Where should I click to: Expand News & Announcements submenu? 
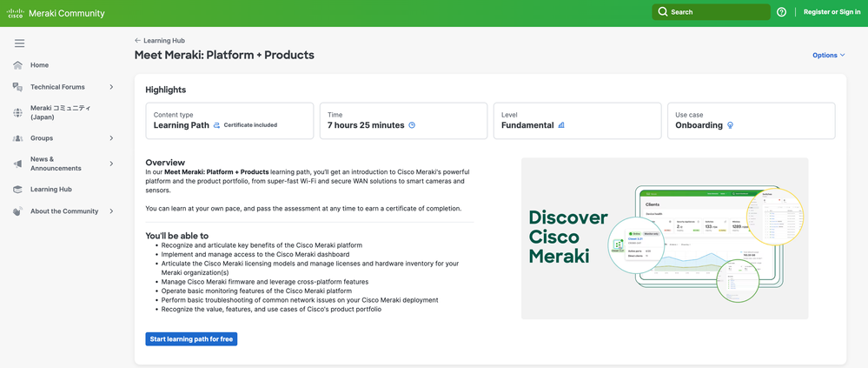pyautogui.click(x=111, y=164)
